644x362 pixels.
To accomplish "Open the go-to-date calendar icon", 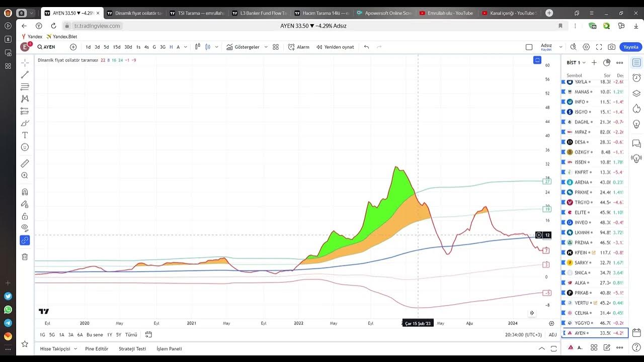I will [x=148, y=335].
